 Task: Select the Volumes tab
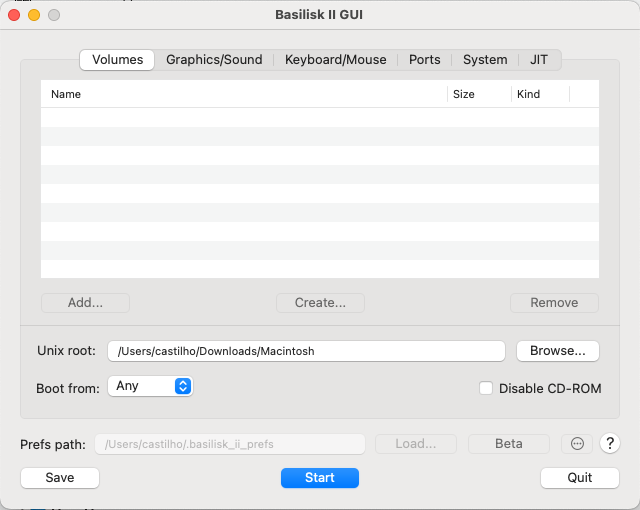pos(117,60)
